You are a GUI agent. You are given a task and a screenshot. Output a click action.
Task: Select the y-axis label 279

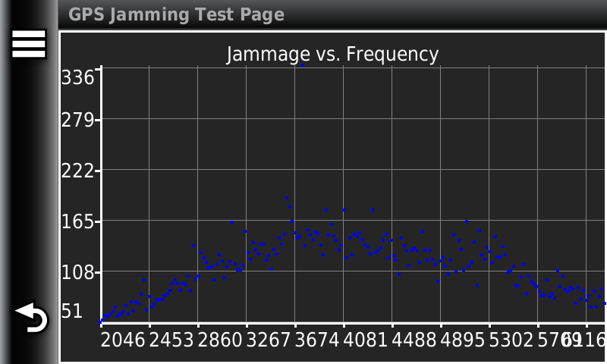coord(78,120)
